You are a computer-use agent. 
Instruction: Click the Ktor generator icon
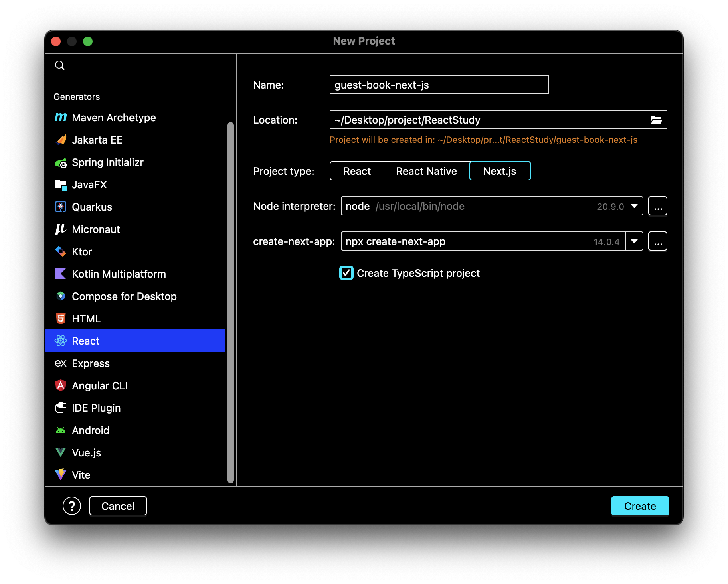[61, 251]
